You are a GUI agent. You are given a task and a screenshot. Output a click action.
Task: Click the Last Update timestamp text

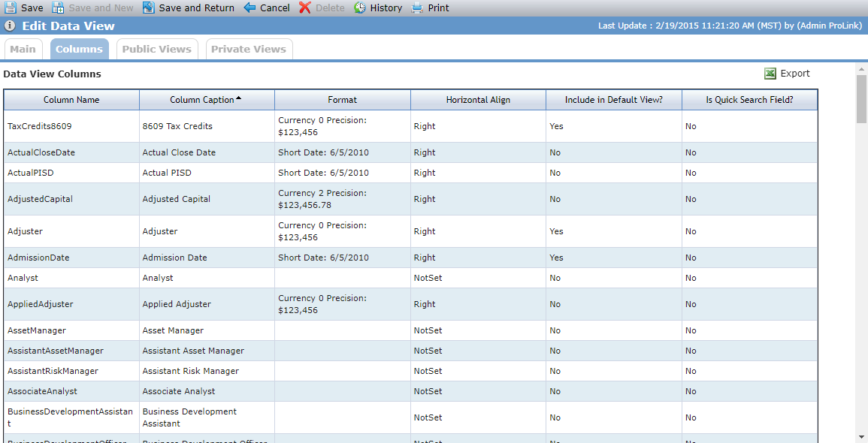(x=730, y=26)
